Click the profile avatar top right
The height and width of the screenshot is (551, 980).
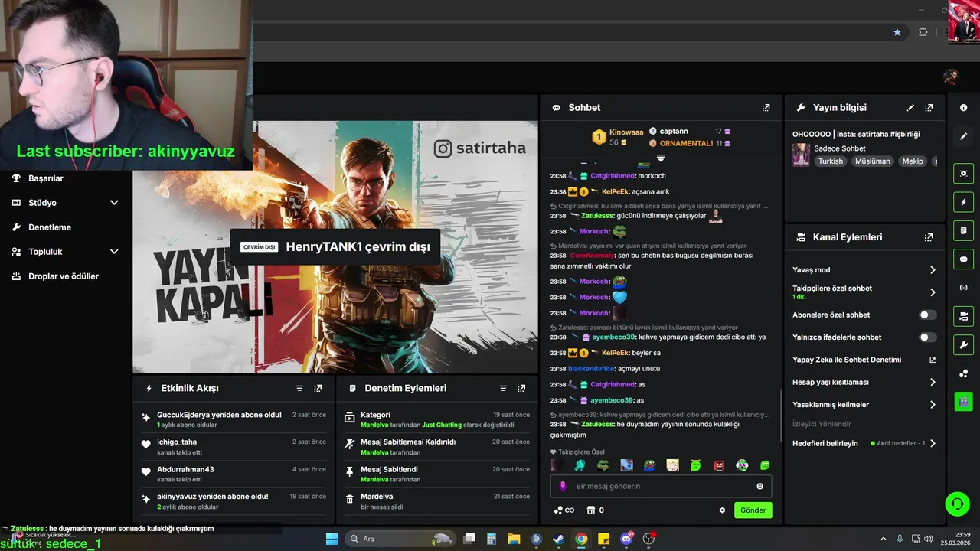(951, 77)
